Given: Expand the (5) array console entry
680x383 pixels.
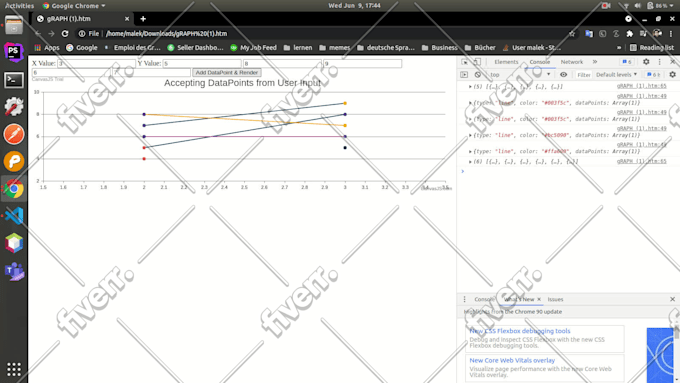Looking at the screenshot, I should click(x=470, y=87).
